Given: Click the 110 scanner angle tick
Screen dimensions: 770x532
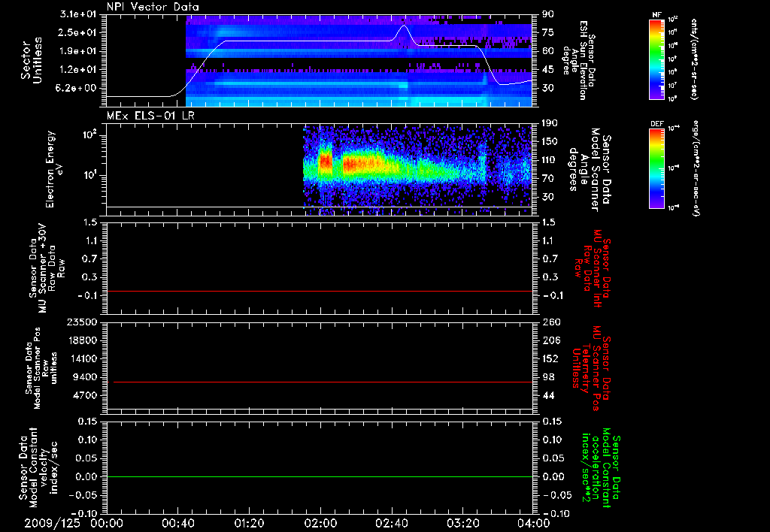Looking at the screenshot, I should click(550, 160).
